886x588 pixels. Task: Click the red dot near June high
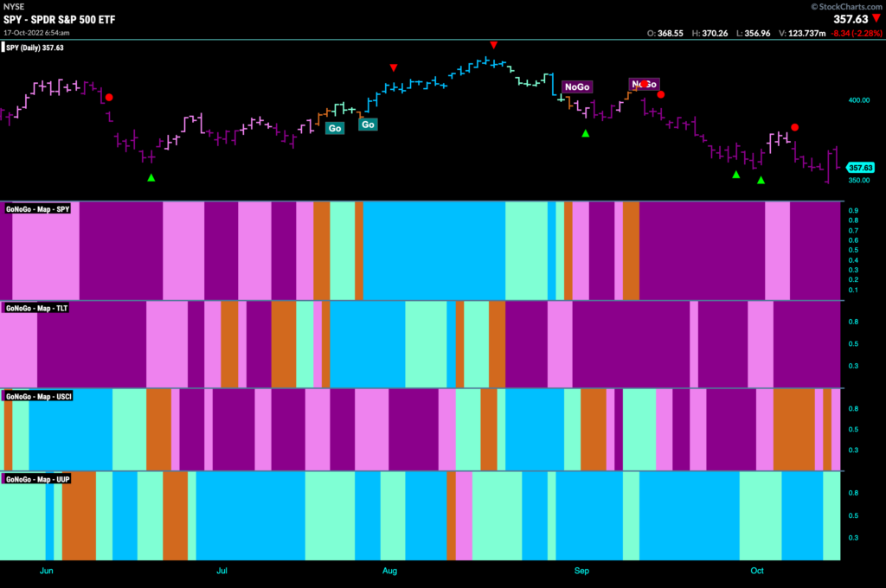click(x=109, y=98)
